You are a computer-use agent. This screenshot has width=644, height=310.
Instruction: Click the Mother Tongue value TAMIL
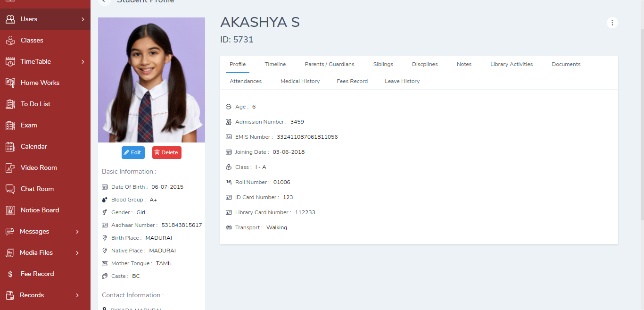tap(164, 264)
